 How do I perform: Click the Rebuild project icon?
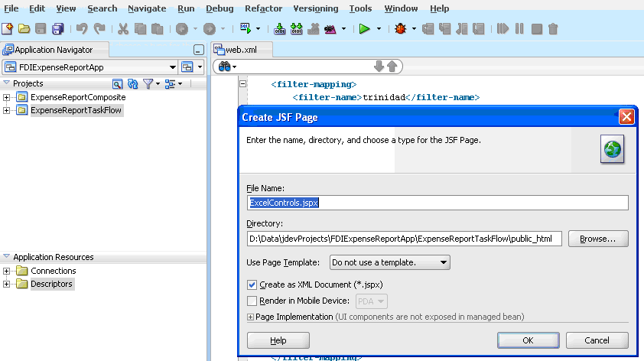[296, 29]
